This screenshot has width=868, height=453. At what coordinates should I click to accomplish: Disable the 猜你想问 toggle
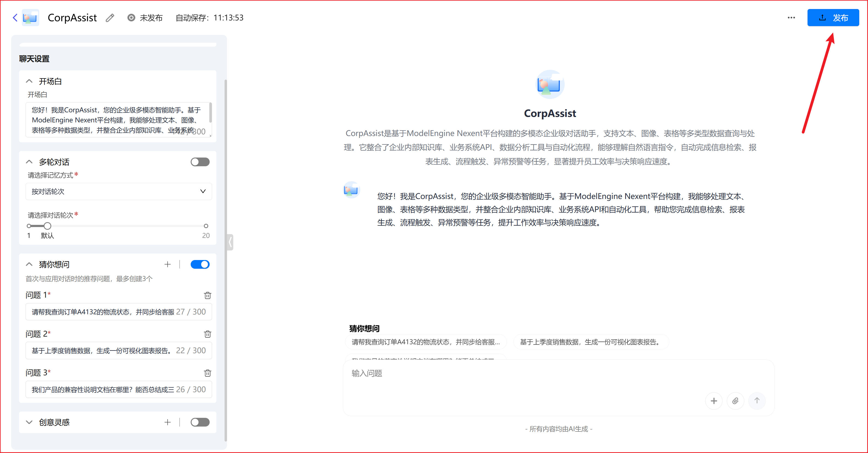pyautogui.click(x=200, y=264)
